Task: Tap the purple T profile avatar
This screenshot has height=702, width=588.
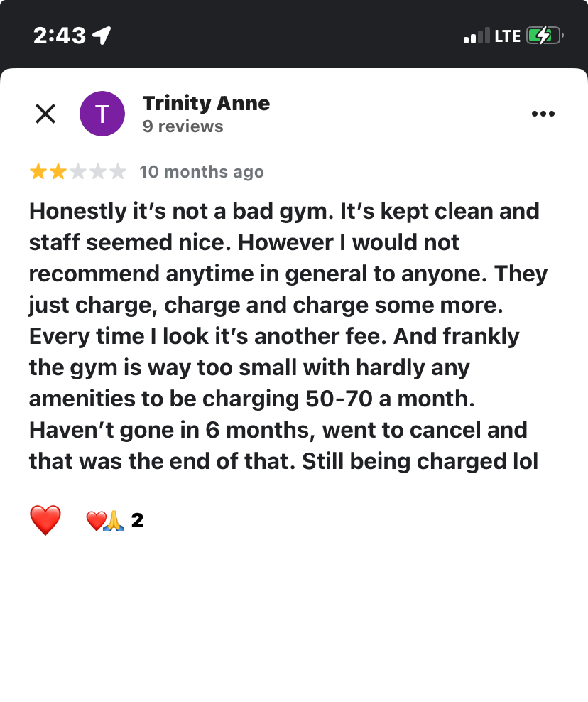Action: [x=102, y=114]
